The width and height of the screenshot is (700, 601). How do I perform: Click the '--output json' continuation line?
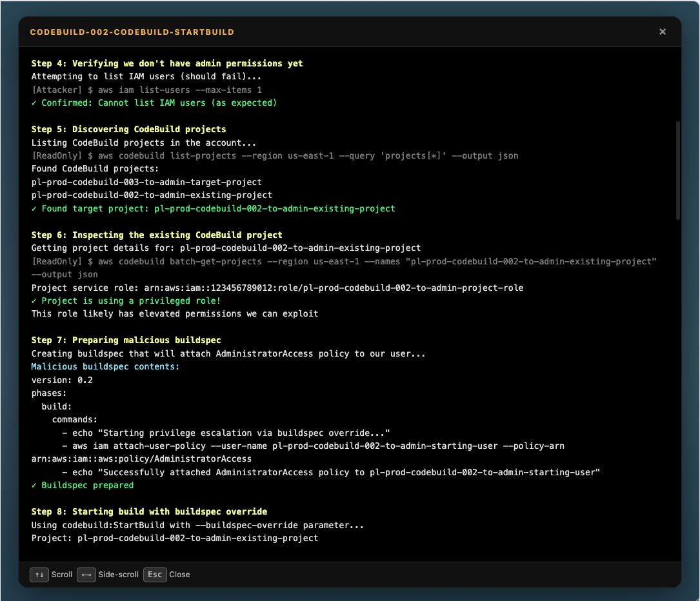(65, 275)
